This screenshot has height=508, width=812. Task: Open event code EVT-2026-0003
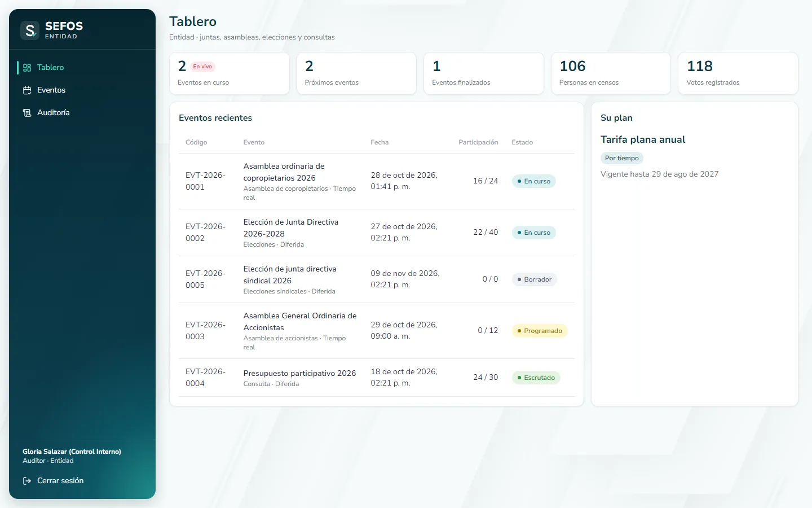pos(205,331)
